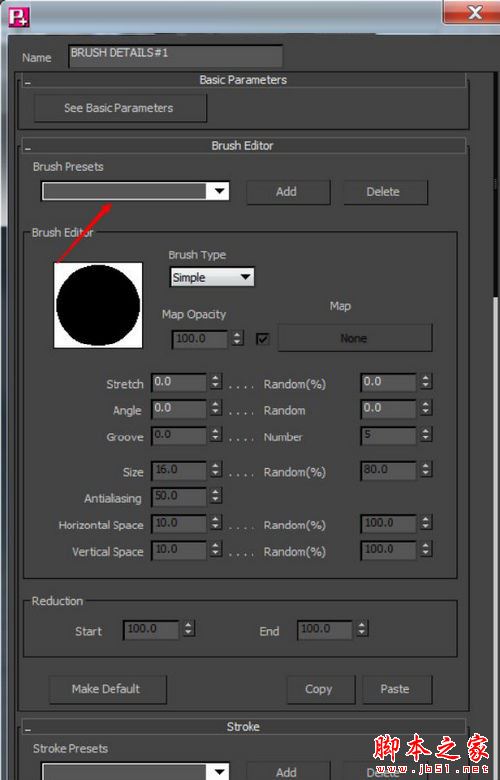Adjust the Stretch Random(%) spinner
The image size is (500, 780).
[425, 382]
